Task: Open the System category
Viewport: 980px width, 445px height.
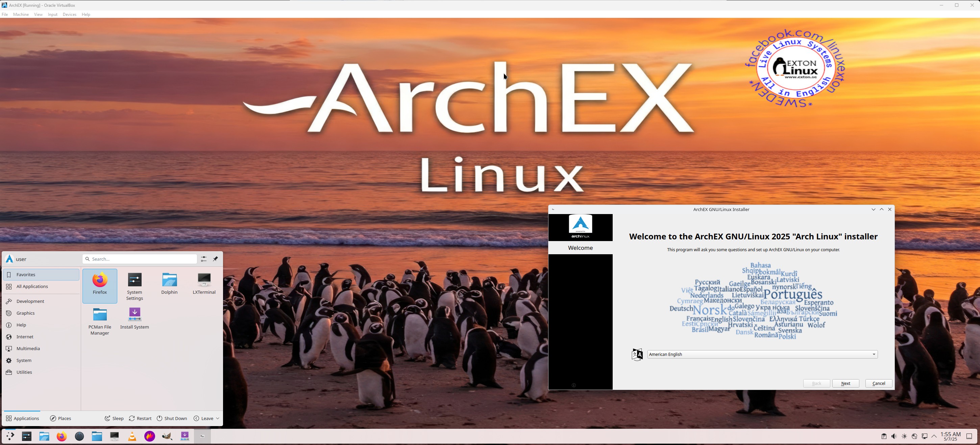Action: click(41, 360)
